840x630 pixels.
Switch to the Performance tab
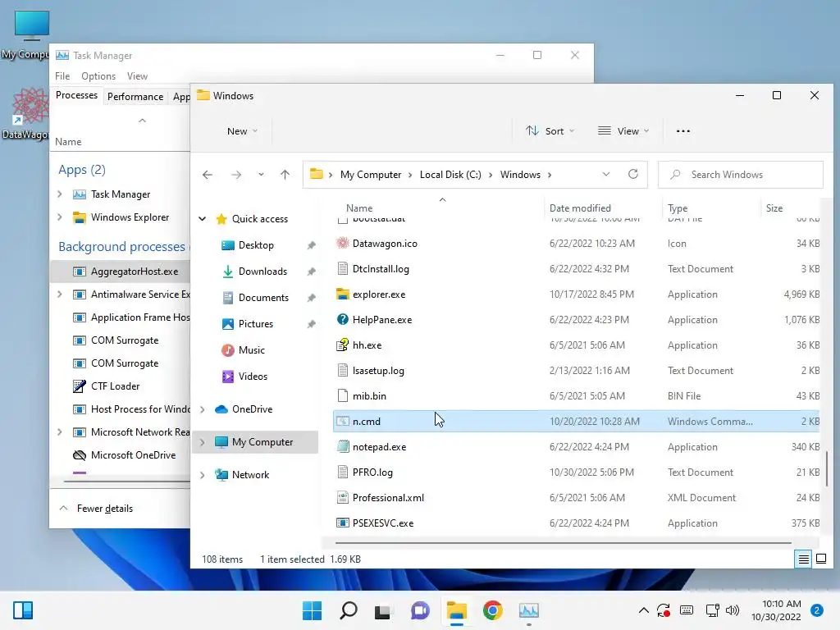click(x=135, y=97)
